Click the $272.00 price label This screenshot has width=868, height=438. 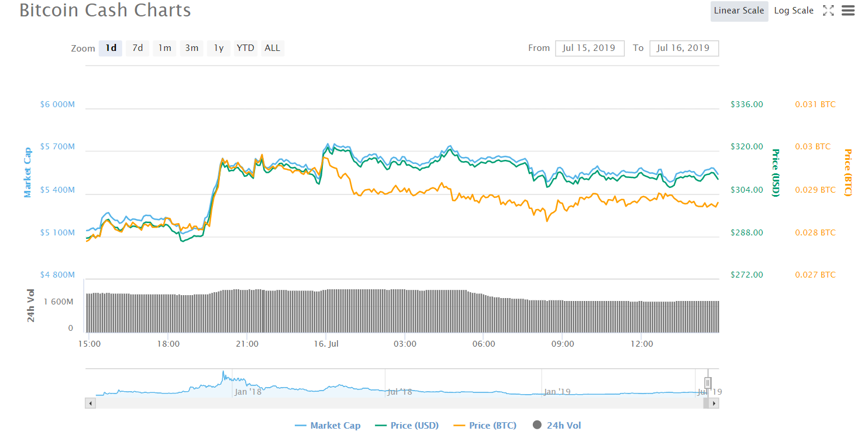747,275
